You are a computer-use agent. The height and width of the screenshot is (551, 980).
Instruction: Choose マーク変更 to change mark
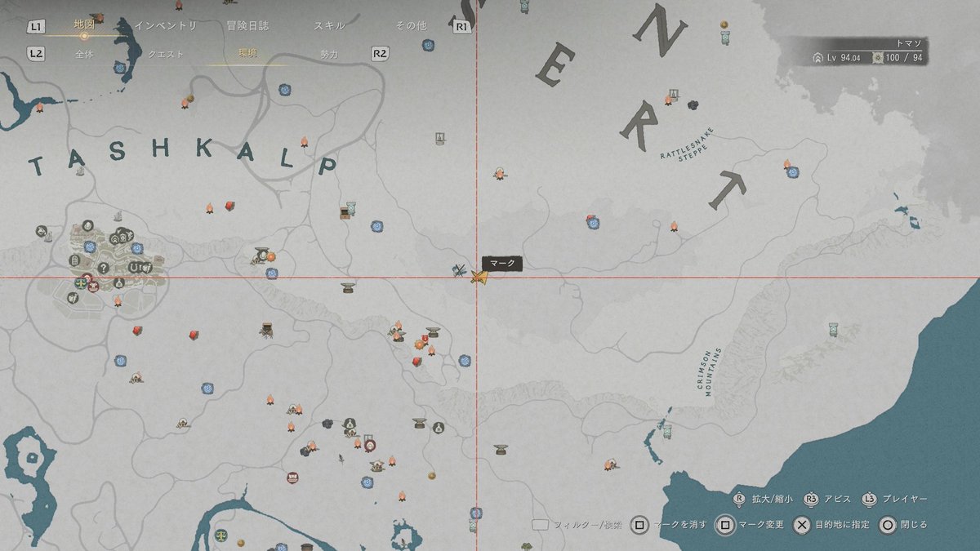click(750, 525)
